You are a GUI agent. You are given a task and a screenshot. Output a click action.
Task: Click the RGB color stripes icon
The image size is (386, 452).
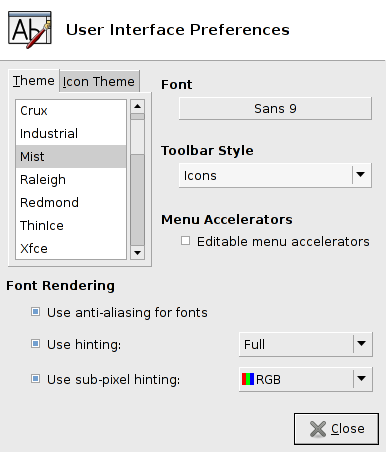248,379
